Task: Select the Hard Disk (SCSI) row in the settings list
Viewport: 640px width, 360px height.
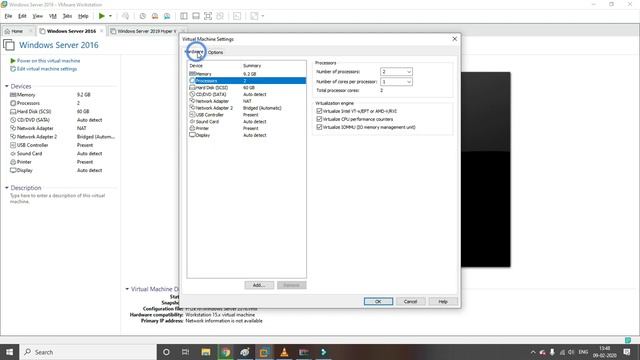Action: click(247, 87)
